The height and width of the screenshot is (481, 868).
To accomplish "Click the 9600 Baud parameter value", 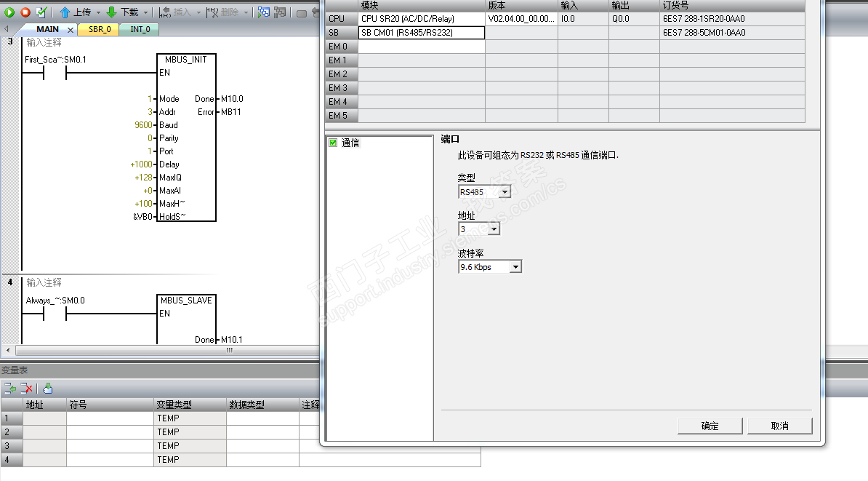I will coord(143,125).
